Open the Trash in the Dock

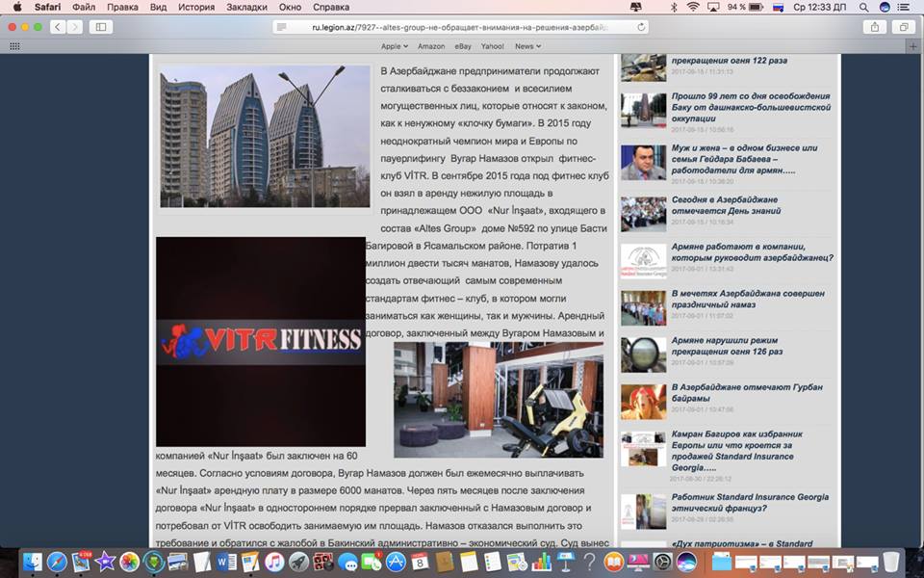(x=891, y=562)
